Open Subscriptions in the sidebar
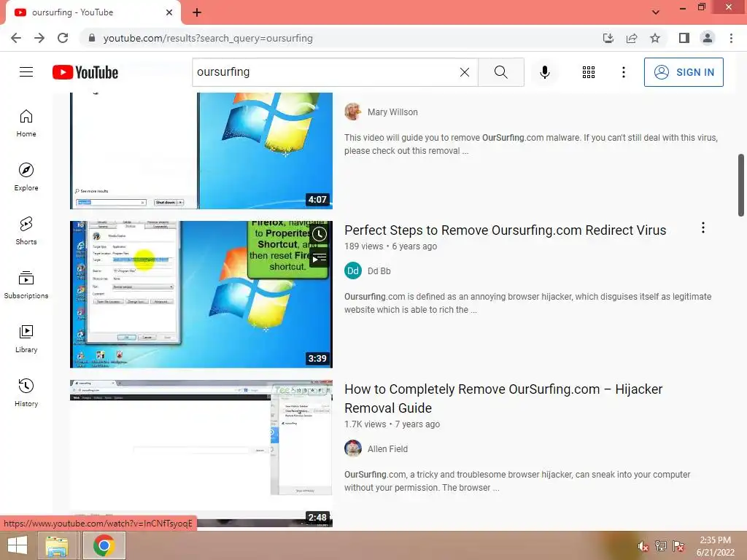 tap(26, 285)
